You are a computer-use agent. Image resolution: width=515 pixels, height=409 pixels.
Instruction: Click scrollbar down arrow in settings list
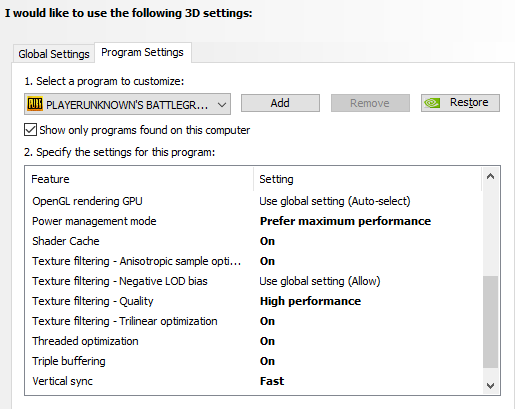[490, 386]
